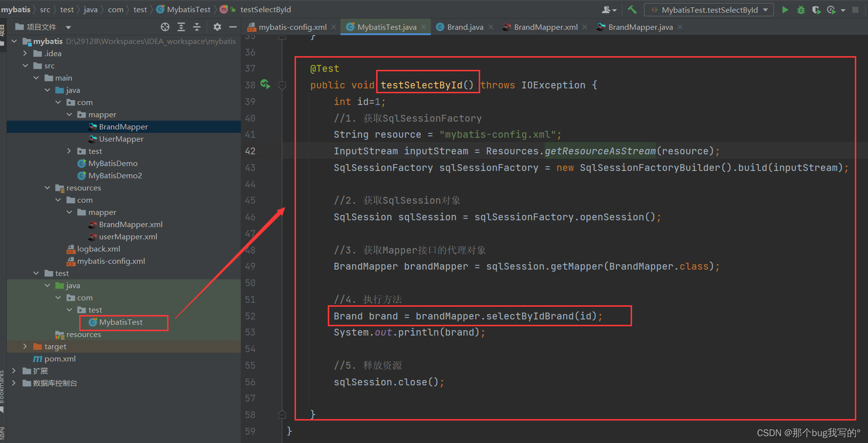Viewport: 868px width, 443px height.
Task: Click the grey stop square button
Action: [x=855, y=10]
